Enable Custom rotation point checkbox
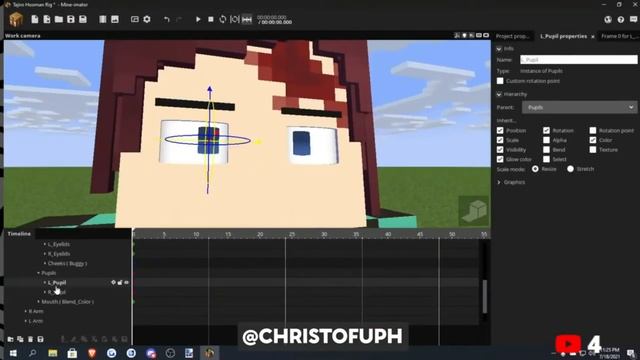Screen dimensions: 640x360 point(500,81)
